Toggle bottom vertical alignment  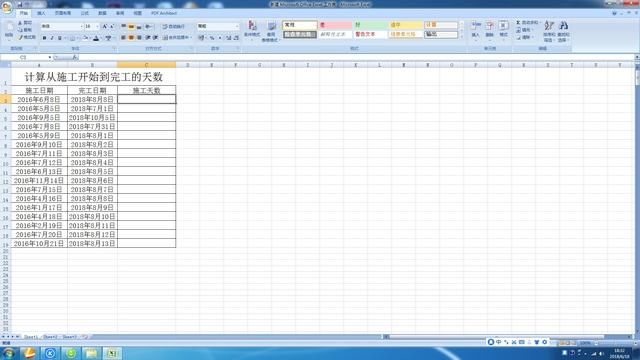[x=139, y=26]
